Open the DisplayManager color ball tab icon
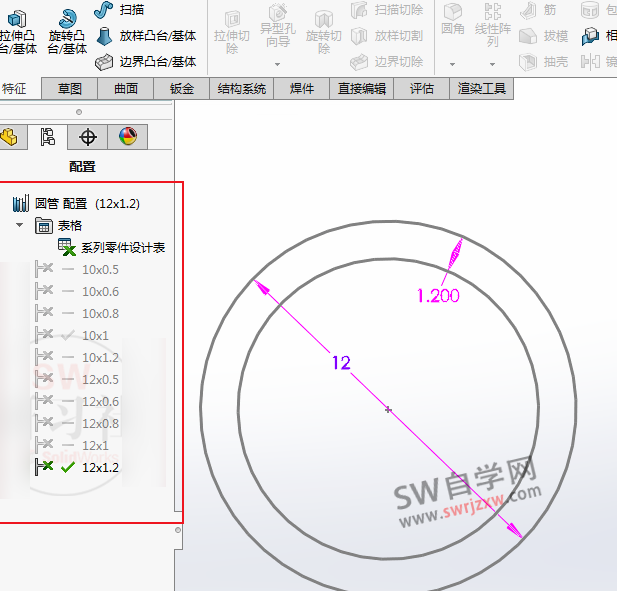The height and width of the screenshot is (591, 617). point(128,137)
